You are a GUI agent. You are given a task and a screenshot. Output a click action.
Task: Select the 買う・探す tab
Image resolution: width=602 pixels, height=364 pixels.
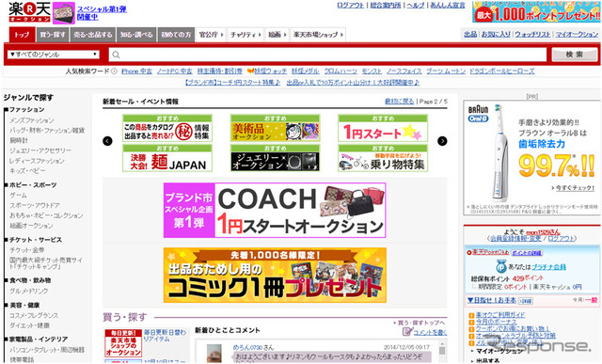[x=53, y=35]
